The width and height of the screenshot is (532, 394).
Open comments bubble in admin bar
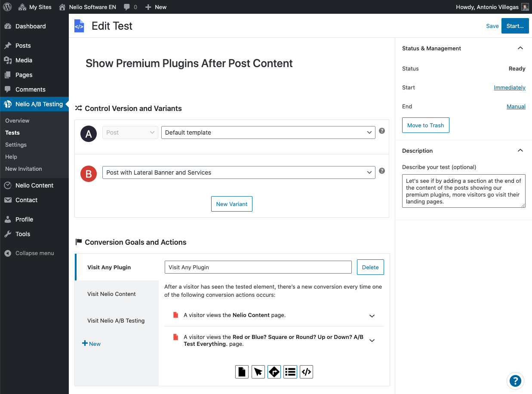(x=127, y=7)
